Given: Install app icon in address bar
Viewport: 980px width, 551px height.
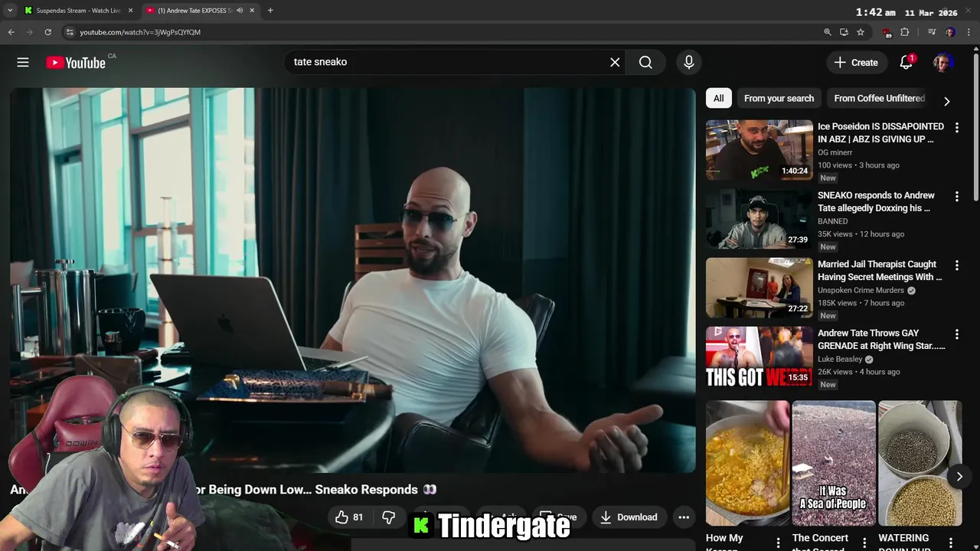Looking at the screenshot, I should (x=844, y=32).
